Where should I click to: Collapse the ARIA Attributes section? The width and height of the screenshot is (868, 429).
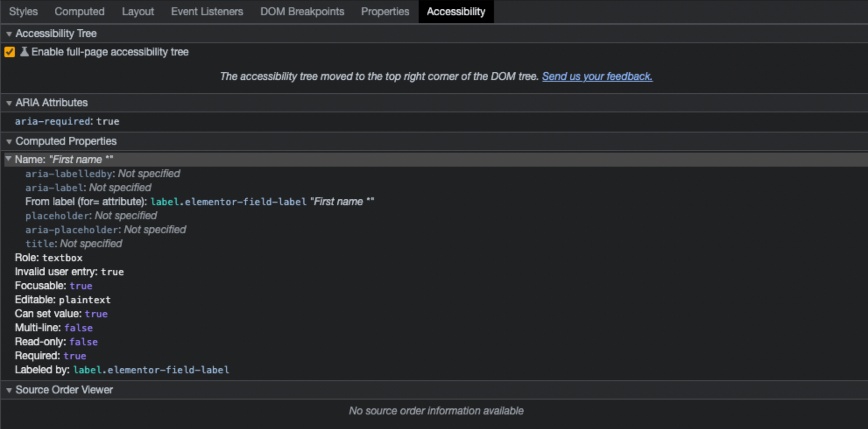[9, 103]
